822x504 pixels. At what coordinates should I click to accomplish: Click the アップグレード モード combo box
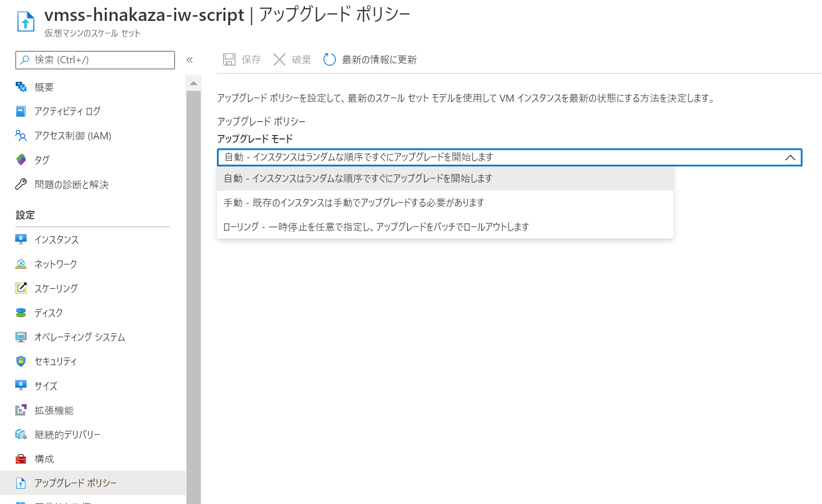click(x=509, y=157)
